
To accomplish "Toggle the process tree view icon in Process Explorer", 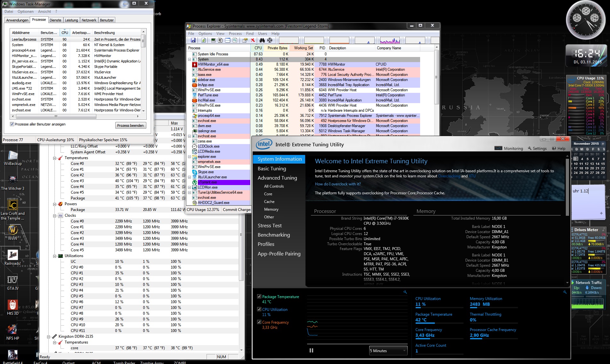I will 220,40.
